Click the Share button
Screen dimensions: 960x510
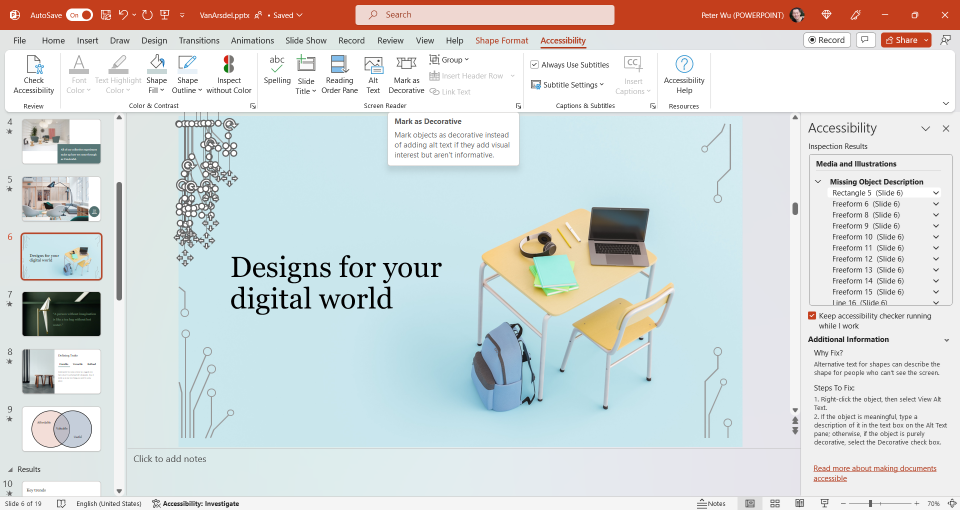(x=906, y=40)
